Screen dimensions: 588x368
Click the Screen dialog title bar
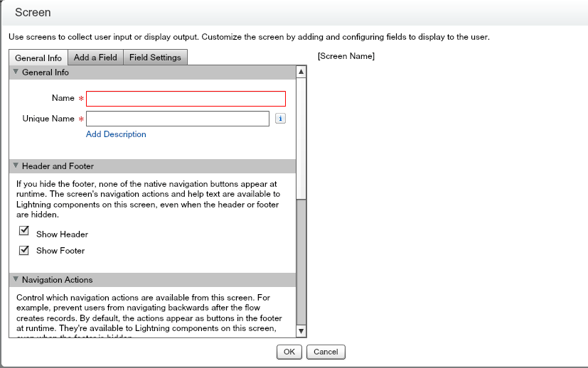[x=294, y=13]
